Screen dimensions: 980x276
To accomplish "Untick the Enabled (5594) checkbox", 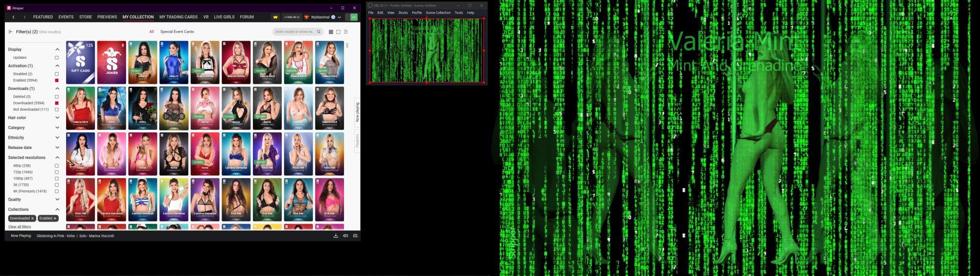I will pyautogui.click(x=57, y=80).
